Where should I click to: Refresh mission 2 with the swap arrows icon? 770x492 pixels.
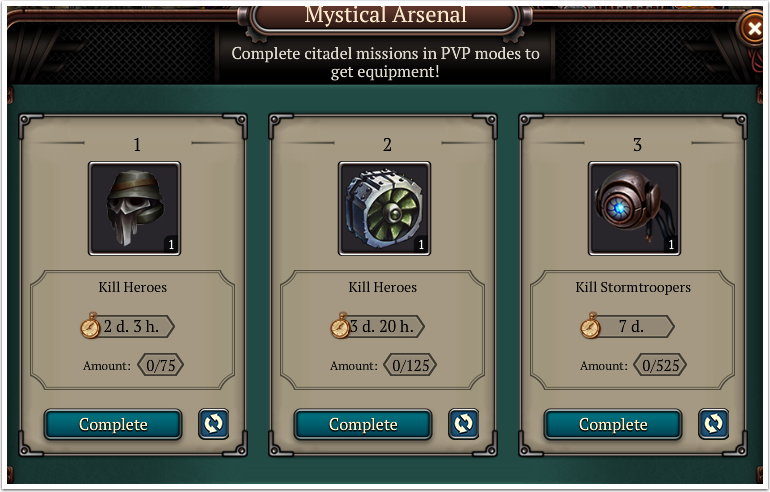pos(464,424)
